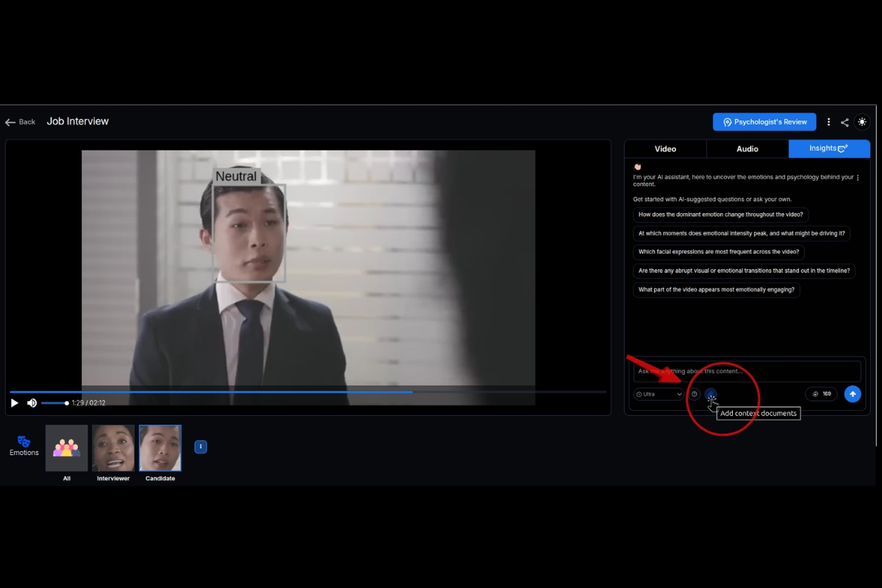This screenshot has width=882, height=588.
Task: Open the more options menu beside Psychologist's Review
Action: tap(828, 122)
